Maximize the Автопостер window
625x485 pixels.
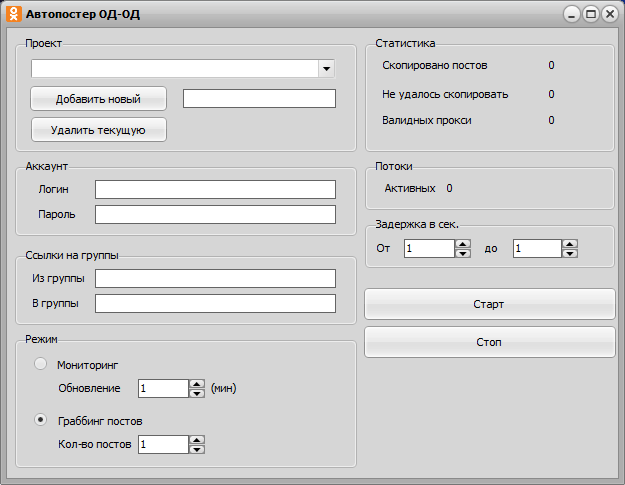click(590, 14)
